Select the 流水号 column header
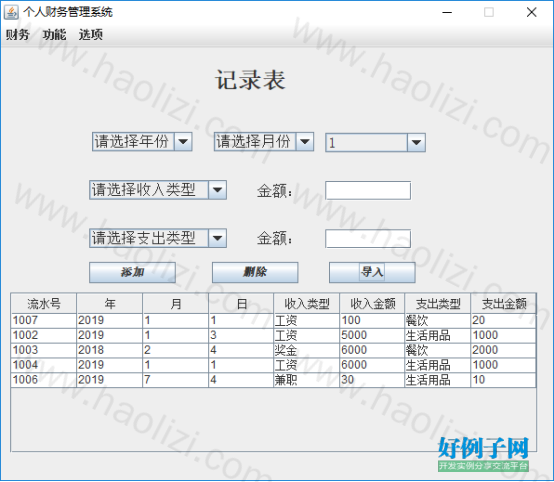The height and width of the screenshot is (482, 554). click(x=44, y=304)
